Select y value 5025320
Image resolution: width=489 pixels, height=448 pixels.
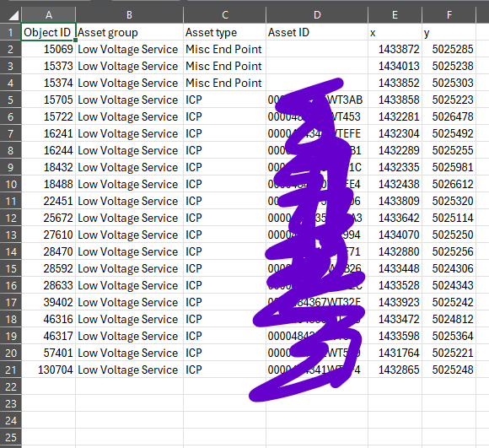pyautogui.click(x=449, y=201)
